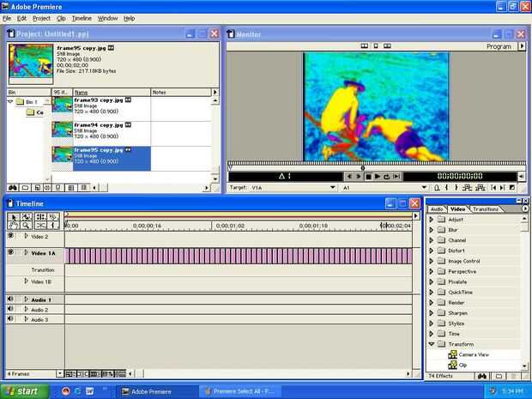The image size is (532, 399).
Task: Select the Hand tool in Timeline
Action: tap(14, 226)
